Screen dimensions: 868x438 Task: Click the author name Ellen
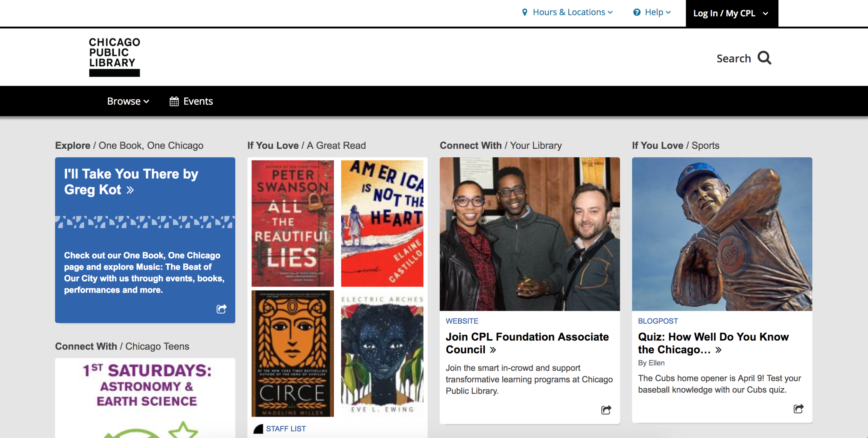click(x=657, y=363)
